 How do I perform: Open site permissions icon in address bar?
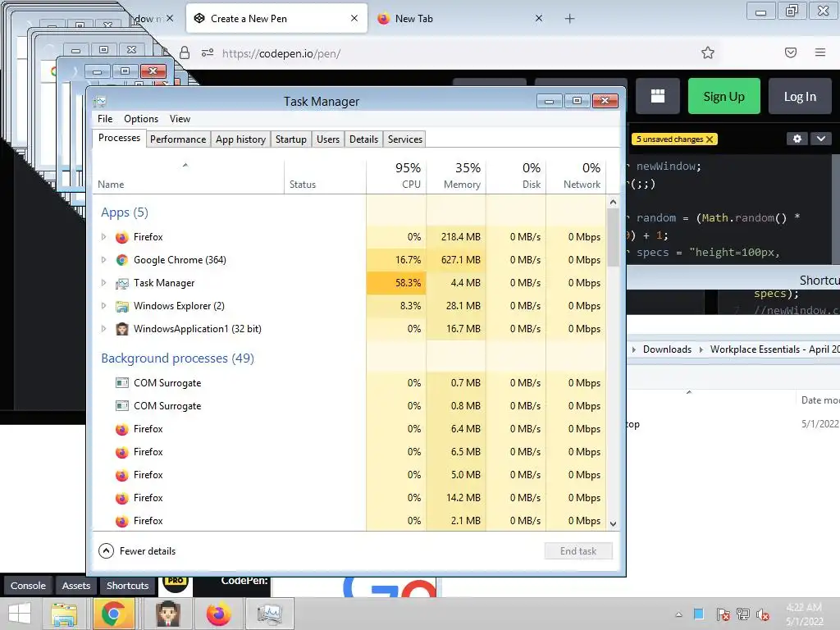pyautogui.click(x=208, y=52)
